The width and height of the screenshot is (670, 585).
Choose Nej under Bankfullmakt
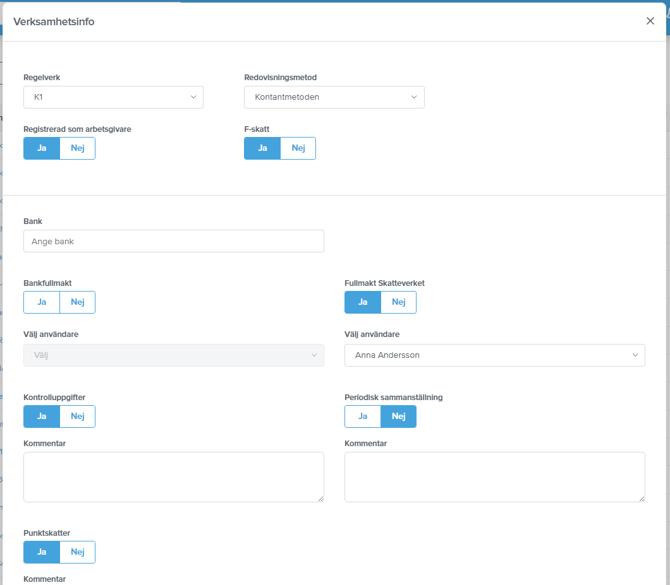tap(77, 302)
